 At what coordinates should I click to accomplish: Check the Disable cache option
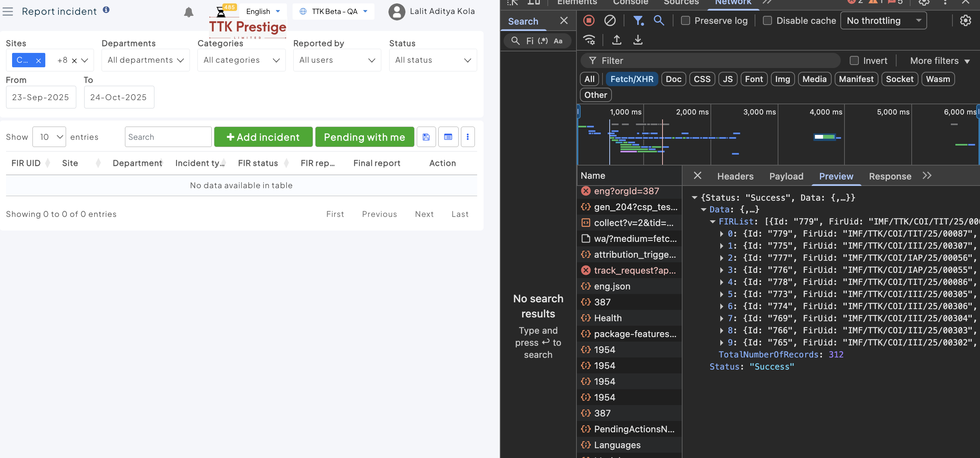coord(767,20)
